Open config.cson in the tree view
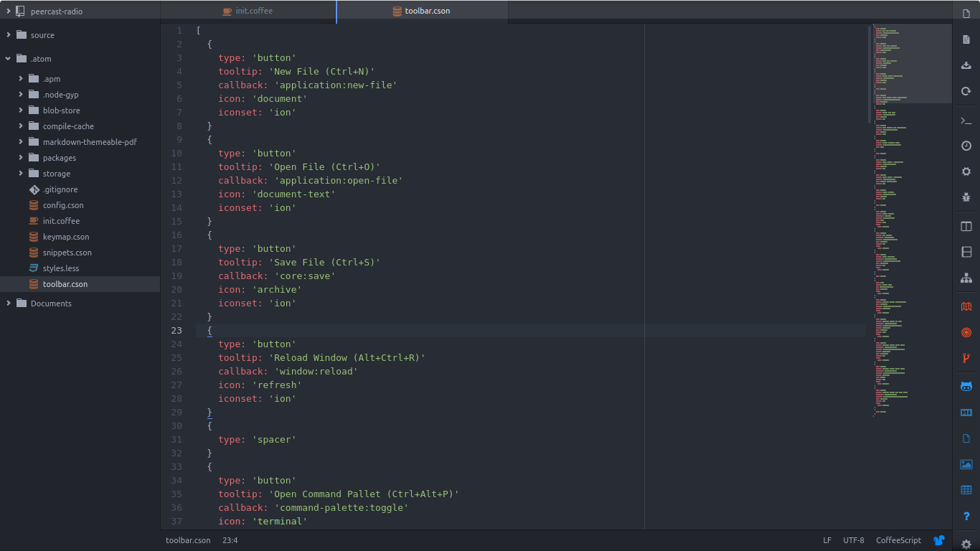Viewport: 980px width, 551px height. click(x=63, y=205)
